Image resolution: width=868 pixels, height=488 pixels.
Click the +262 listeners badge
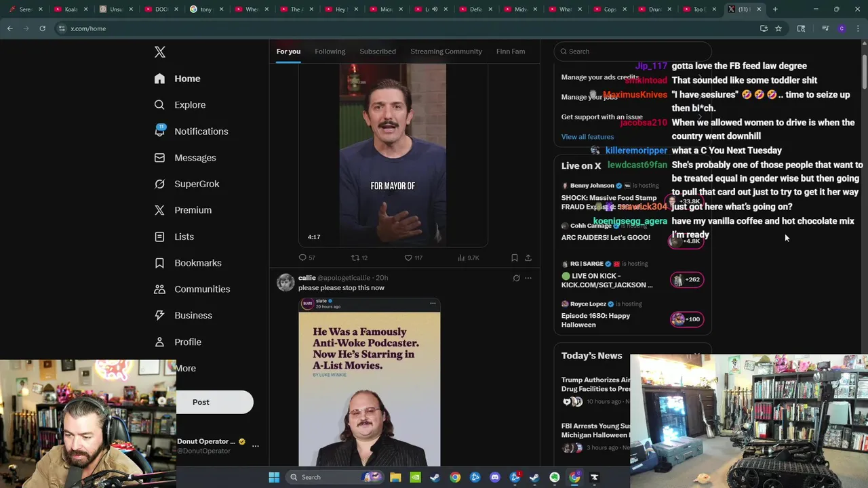tap(686, 279)
